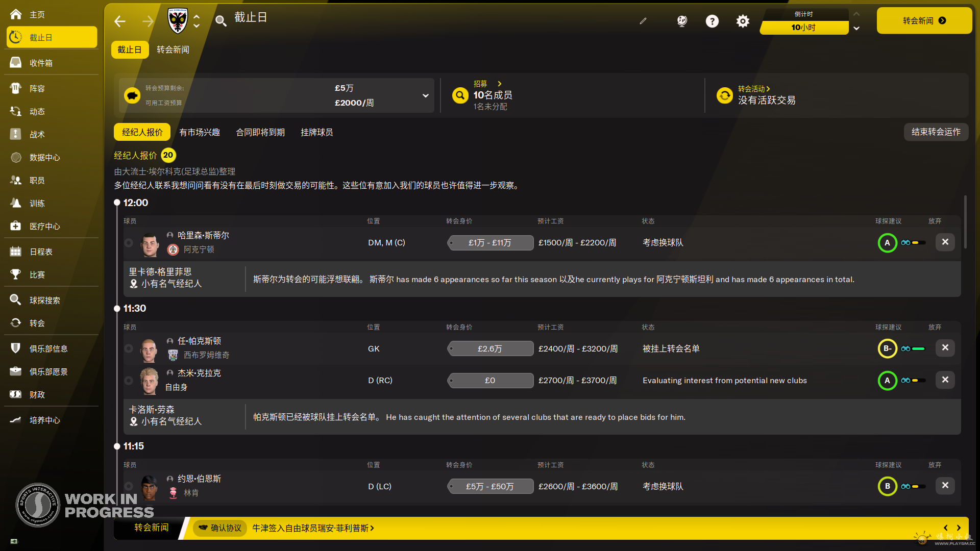Select radio circle beside 杰米·克拉克

pos(129,381)
